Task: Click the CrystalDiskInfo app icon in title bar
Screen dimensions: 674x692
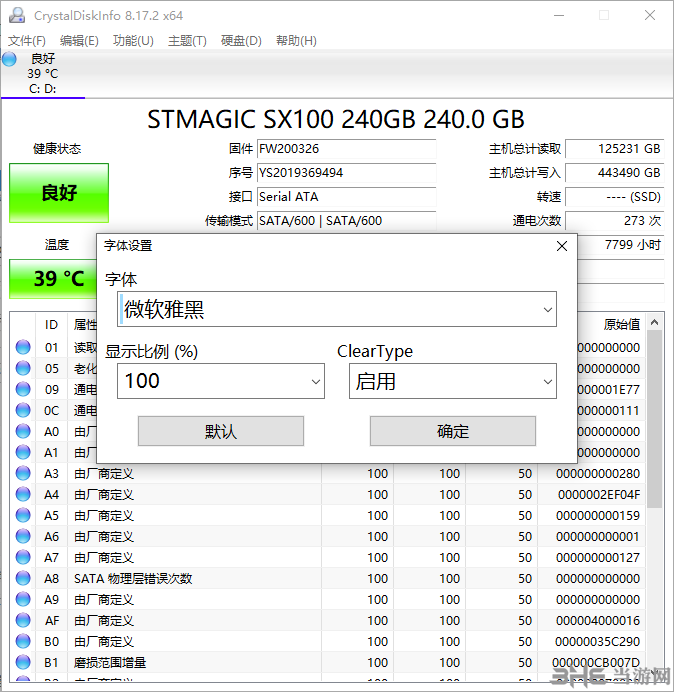Action: (x=17, y=15)
